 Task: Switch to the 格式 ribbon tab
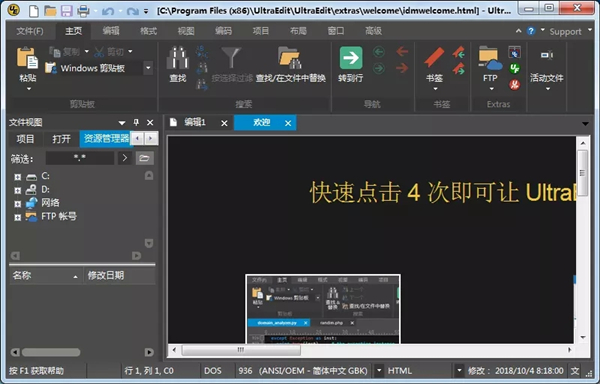pyautogui.click(x=148, y=31)
